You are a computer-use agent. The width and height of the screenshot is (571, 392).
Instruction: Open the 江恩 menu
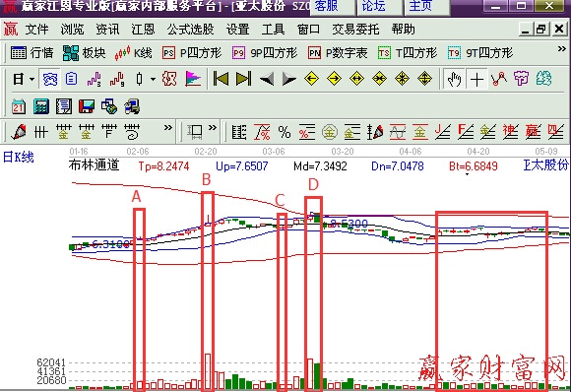tap(143, 30)
